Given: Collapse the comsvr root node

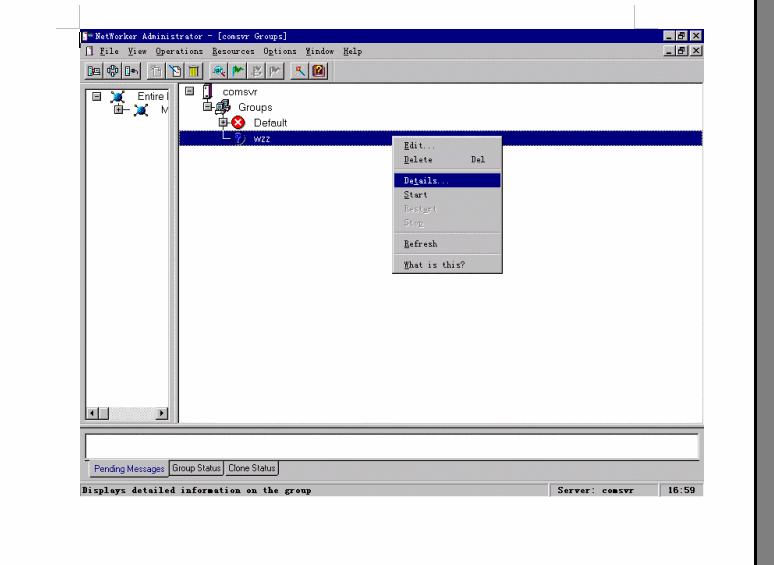Looking at the screenshot, I should click(190, 91).
